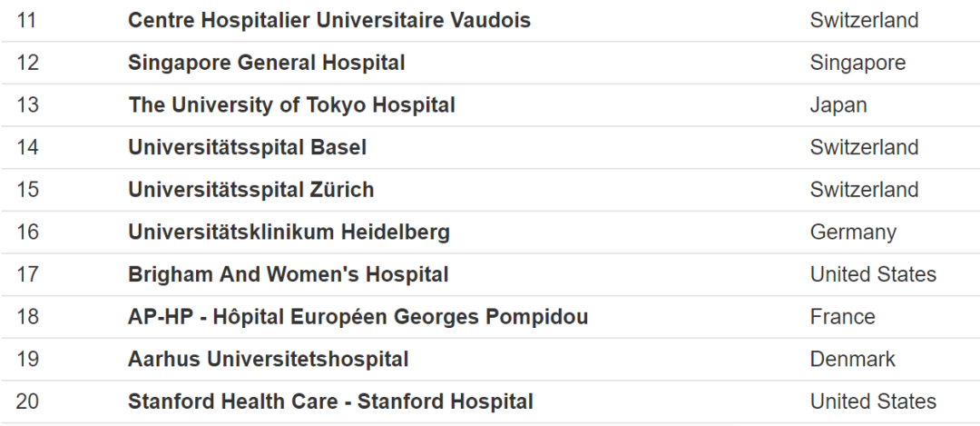Viewport: 980px width, 426px height.
Task: Open Aarhus Universitetshospital entry
Action: [x=268, y=359]
